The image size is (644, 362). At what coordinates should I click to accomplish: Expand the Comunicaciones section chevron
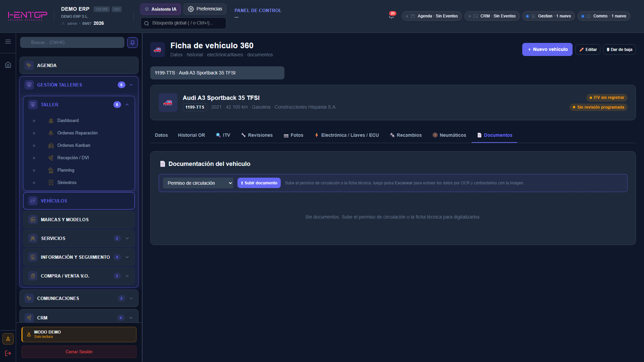click(x=131, y=298)
